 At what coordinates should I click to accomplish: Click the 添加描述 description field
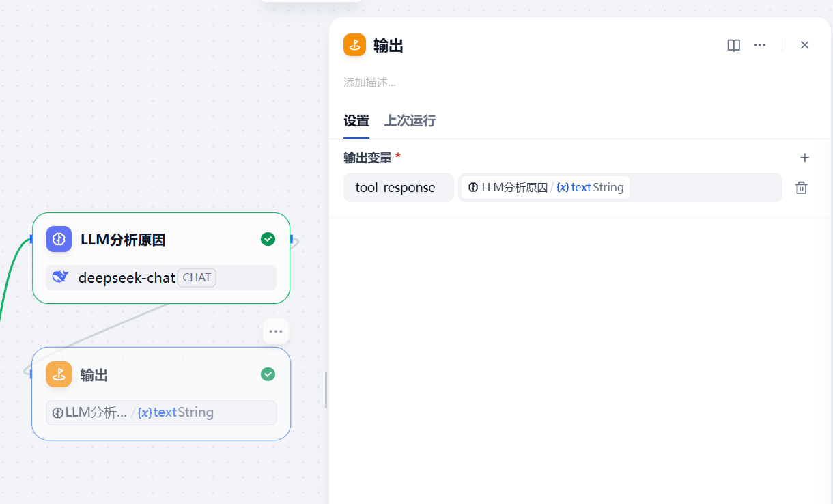tap(369, 83)
